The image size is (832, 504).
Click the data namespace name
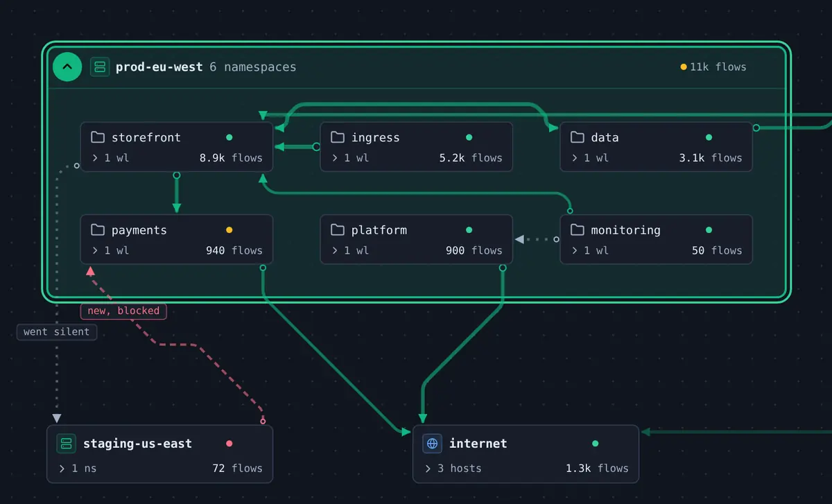(605, 137)
